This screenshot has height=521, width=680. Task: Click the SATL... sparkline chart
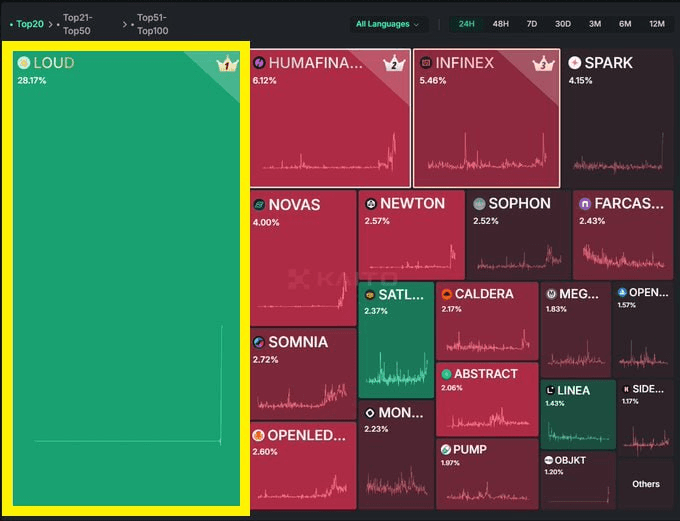(396, 370)
